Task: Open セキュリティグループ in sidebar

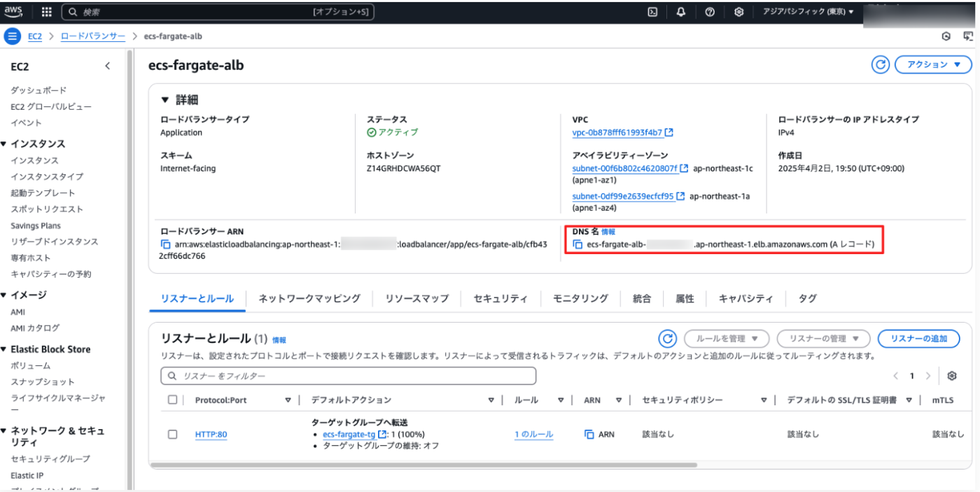Action: point(50,459)
